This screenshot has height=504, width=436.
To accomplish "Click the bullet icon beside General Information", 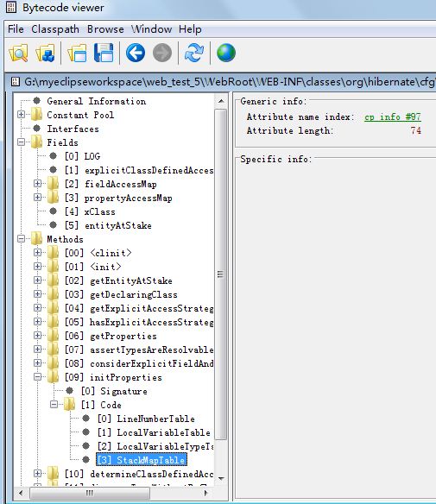I will [x=37, y=101].
